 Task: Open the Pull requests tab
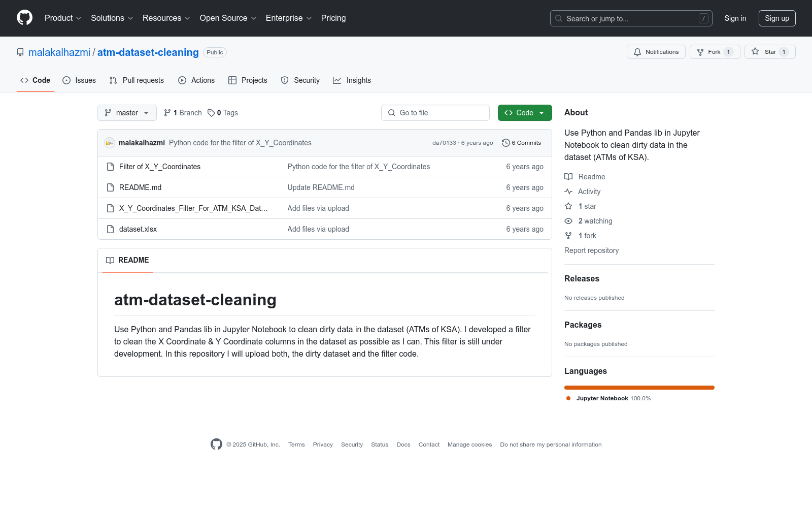(x=137, y=80)
